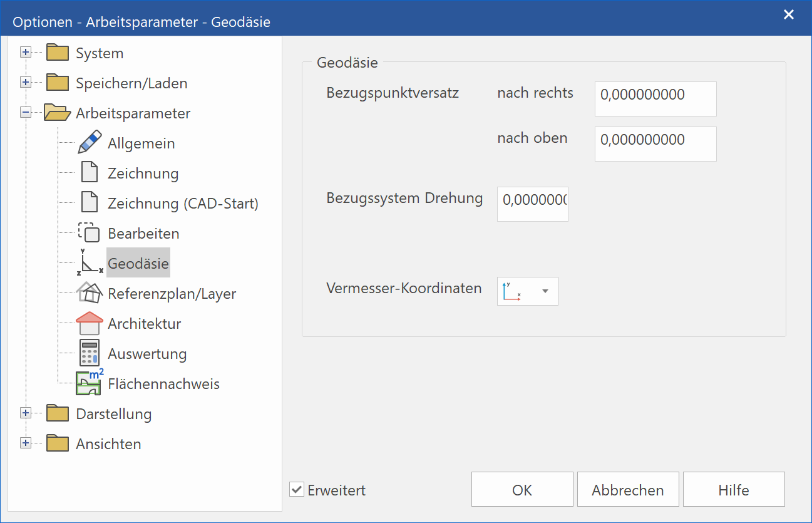This screenshot has height=523, width=812.
Task: Click the Bezugssystem Drehung input field
Action: point(533,204)
